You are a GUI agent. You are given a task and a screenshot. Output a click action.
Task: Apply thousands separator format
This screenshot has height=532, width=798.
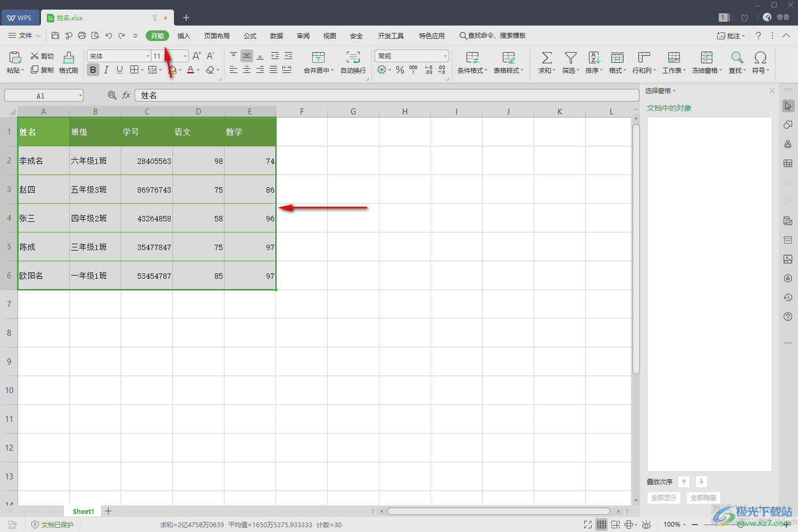coord(413,70)
